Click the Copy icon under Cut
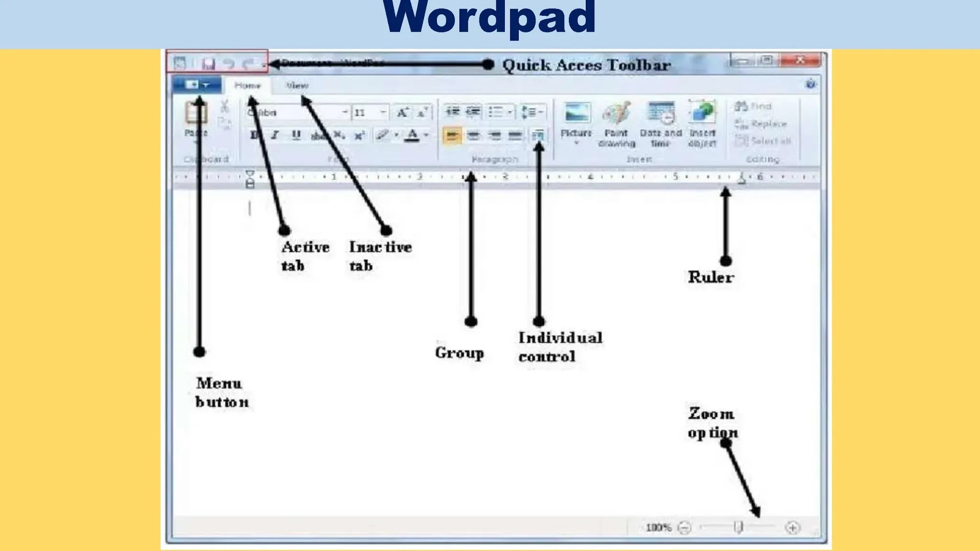This screenshot has width=980, height=551. tap(224, 123)
